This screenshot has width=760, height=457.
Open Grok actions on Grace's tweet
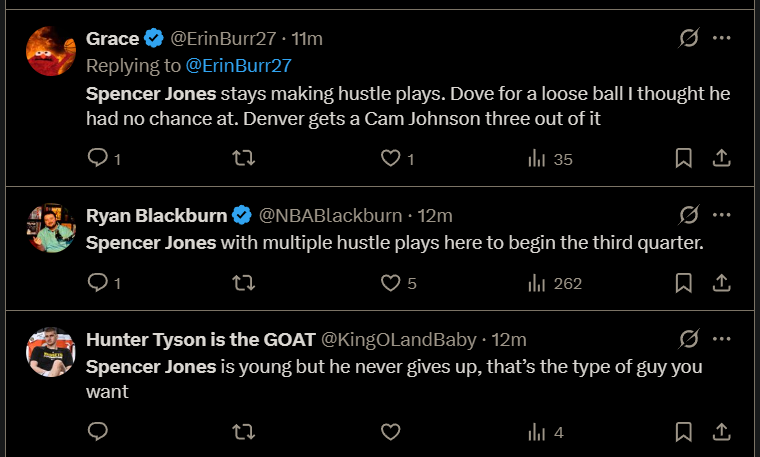point(688,38)
